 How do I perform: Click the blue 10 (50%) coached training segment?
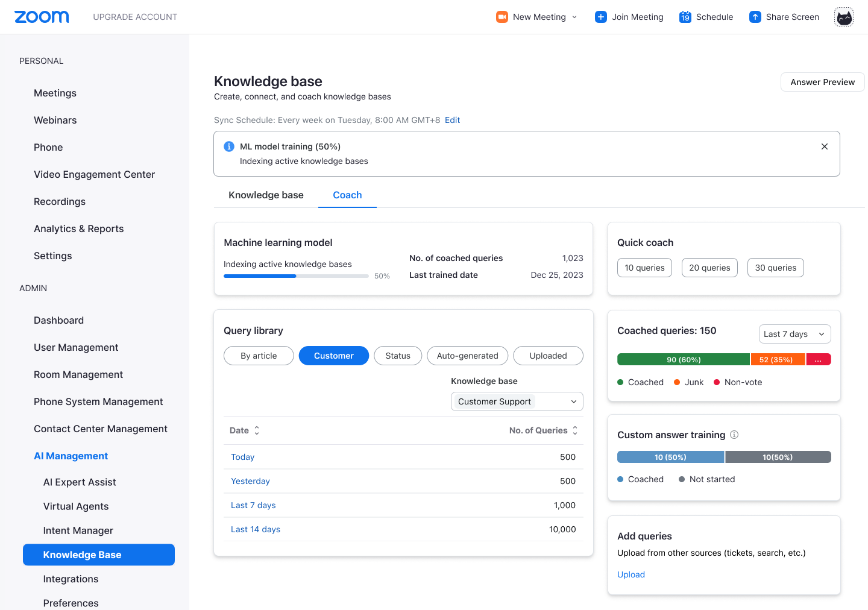(x=670, y=457)
